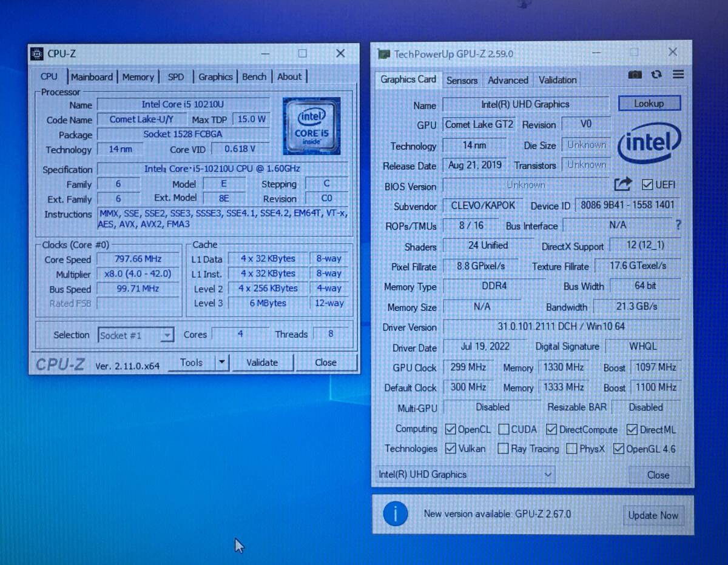728x565 pixels.
Task: Click the GPU Name field Intel(R) UHD Graphics
Action: [x=525, y=104]
